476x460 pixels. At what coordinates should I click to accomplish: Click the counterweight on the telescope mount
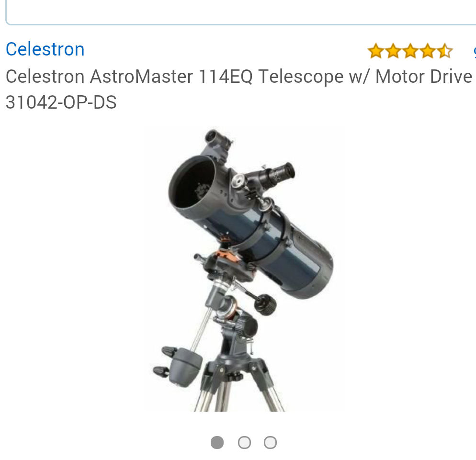184,367
